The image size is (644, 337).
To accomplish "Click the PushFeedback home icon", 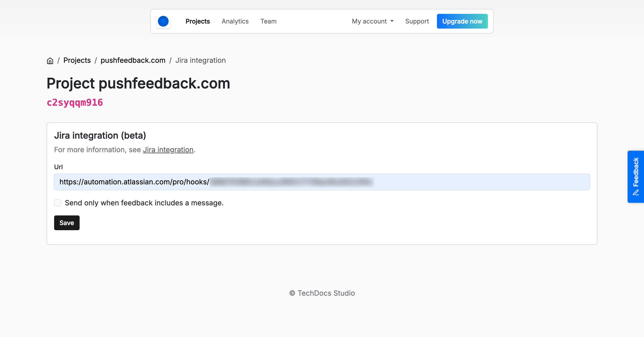I will 50,60.
